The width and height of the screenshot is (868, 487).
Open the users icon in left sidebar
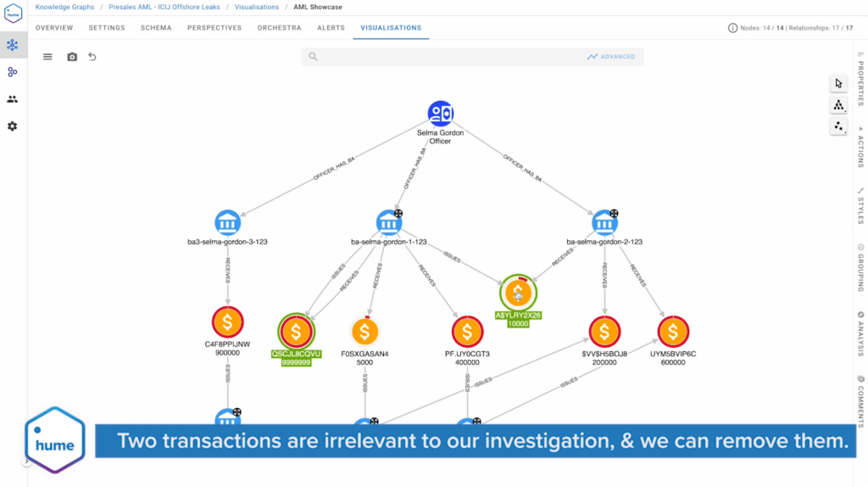(12, 99)
